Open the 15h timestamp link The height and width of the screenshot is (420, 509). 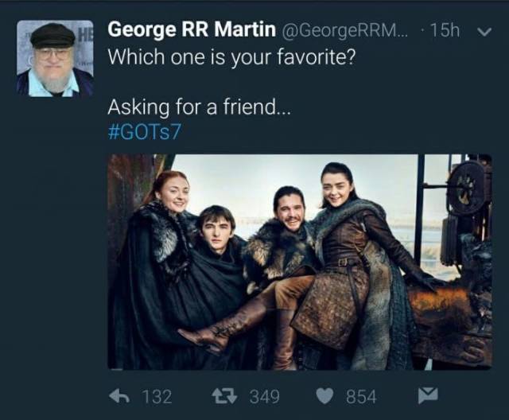coord(445,31)
